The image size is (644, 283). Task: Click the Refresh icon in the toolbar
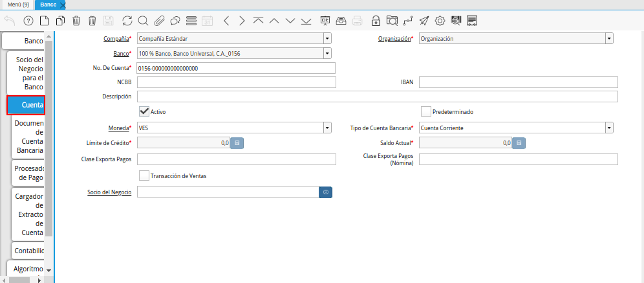[127, 21]
